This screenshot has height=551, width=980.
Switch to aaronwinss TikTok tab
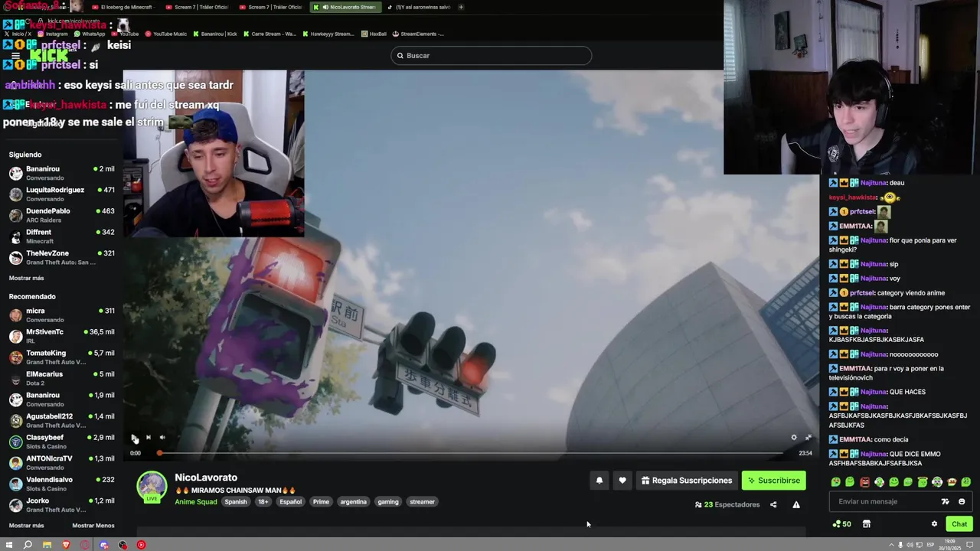[419, 7]
